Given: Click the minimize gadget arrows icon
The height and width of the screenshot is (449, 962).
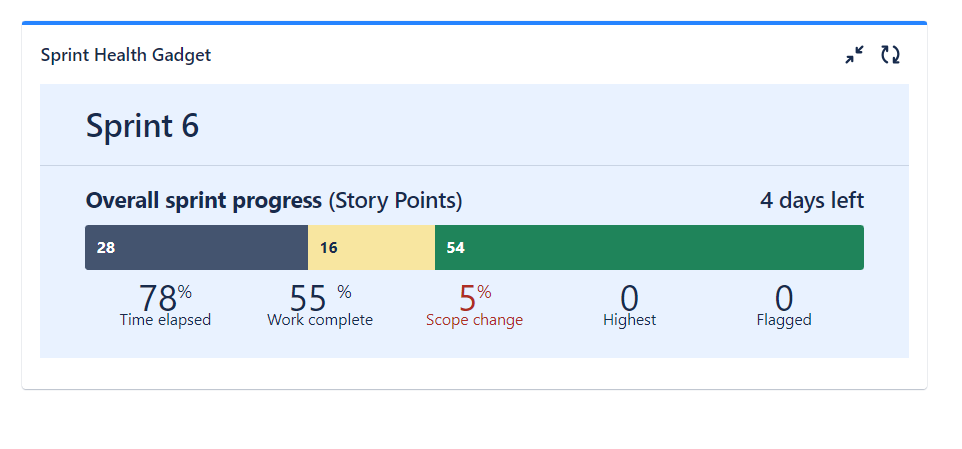Looking at the screenshot, I should coord(854,55).
